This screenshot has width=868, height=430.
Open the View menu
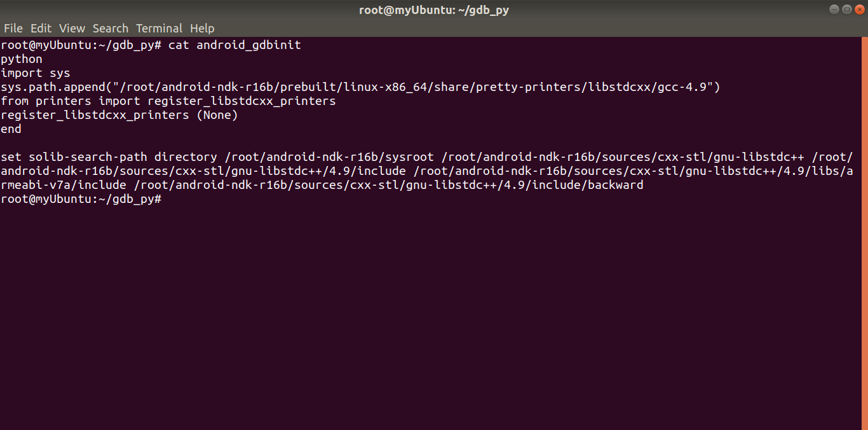click(72, 29)
